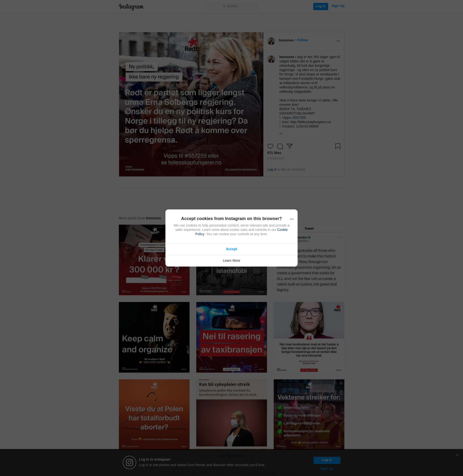Click the bmoxnes avatar beside the caption

[271, 59]
